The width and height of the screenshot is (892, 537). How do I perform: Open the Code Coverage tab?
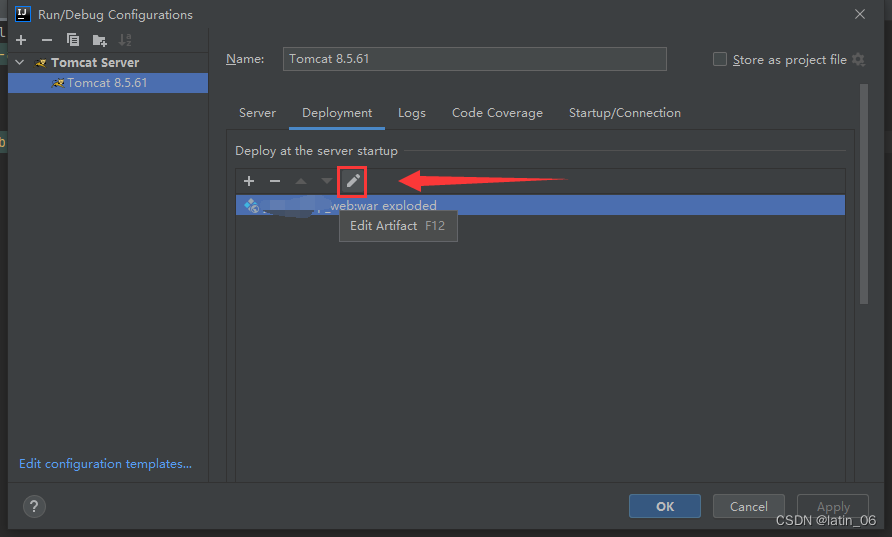[x=497, y=113]
